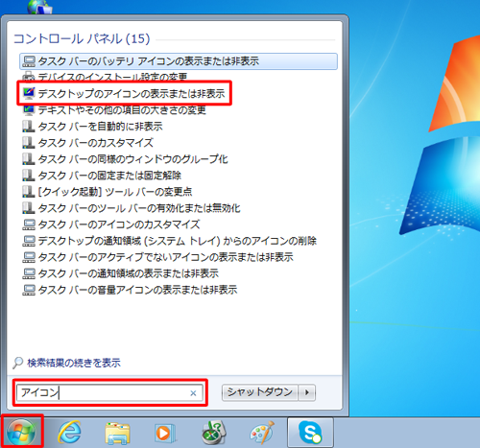Click the シャットダウン button
This screenshot has width=480, height=448.
click(x=260, y=392)
